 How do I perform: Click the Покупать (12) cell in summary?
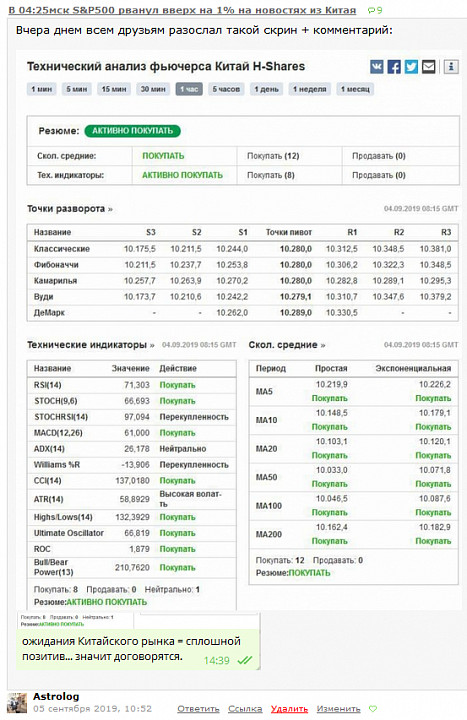click(273, 156)
